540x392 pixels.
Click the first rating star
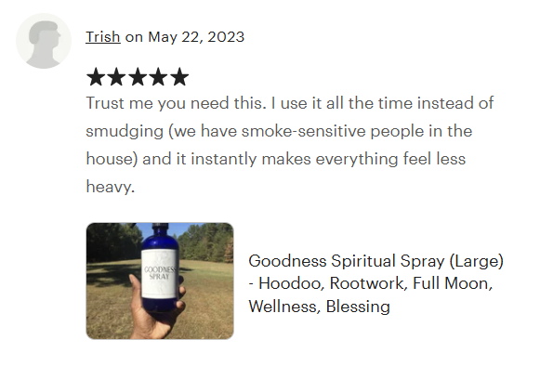pyautogui.click(x=96, y=77)
